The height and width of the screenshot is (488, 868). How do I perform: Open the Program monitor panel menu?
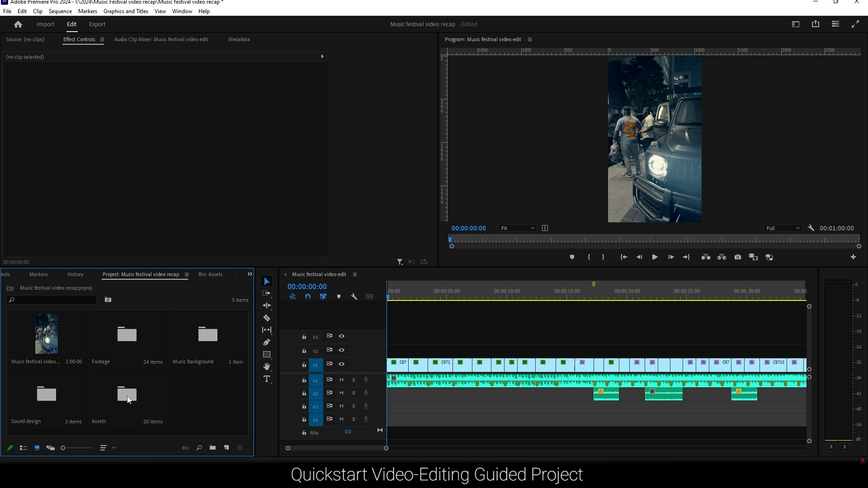530,39
